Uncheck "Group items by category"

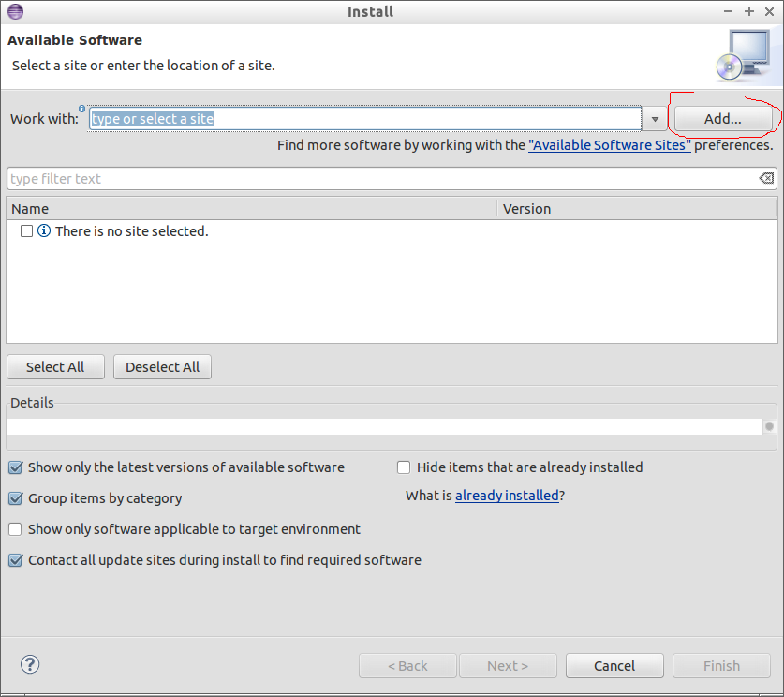(x=15, y=498)
